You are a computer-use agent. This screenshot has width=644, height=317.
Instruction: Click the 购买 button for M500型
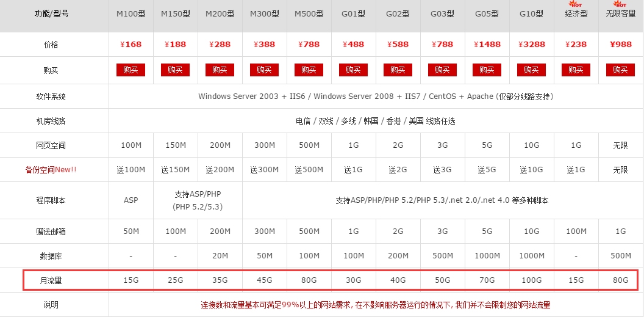309,70
